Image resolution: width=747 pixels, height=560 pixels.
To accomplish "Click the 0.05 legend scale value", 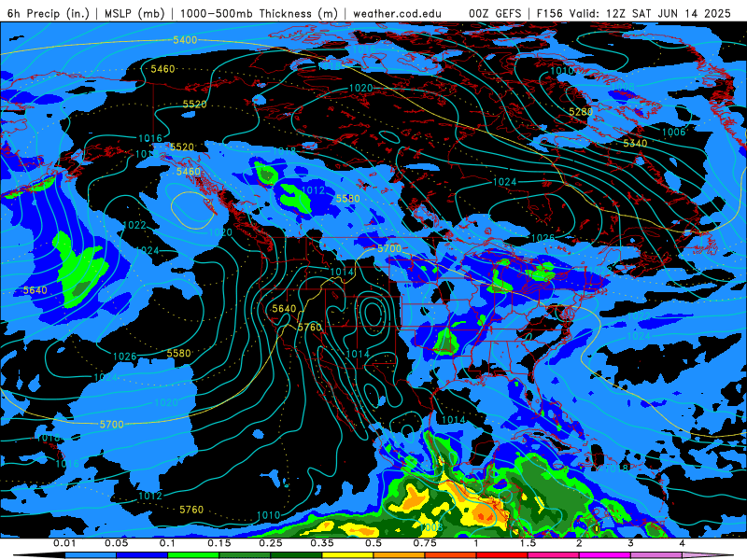I will [x=116, y=543].
